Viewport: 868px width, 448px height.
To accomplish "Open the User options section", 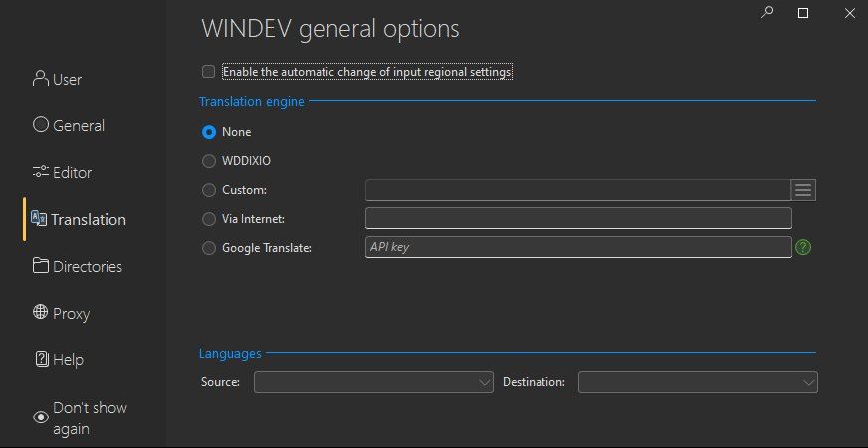I will [57, 79].
